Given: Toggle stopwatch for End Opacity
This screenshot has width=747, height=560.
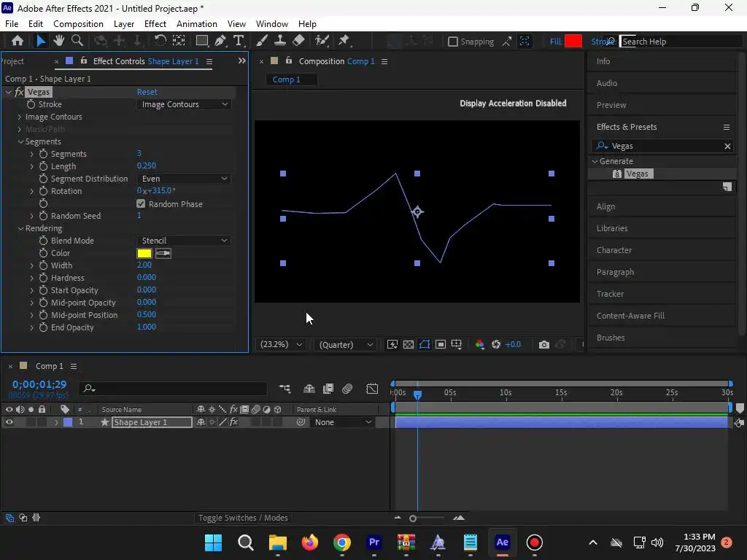Looking at the screenshot, I should (x=43, y=327).
